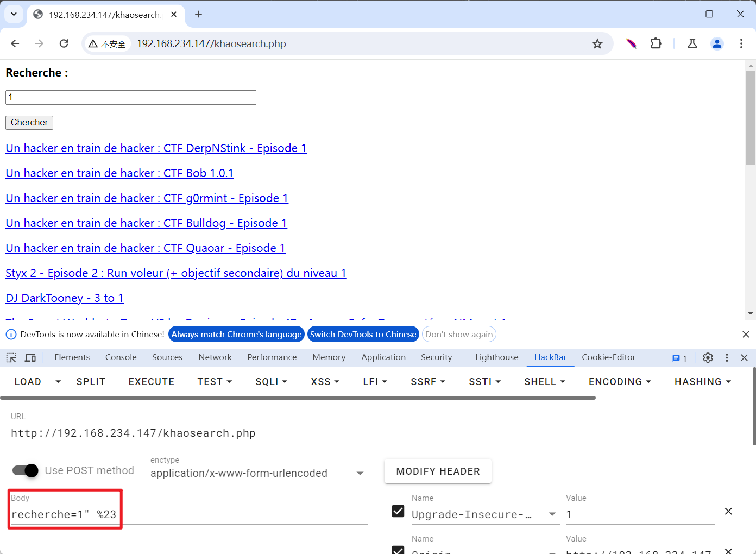Click the not-secure site info warning
Screen dimensions: 756x554
[x=108, y=44]
